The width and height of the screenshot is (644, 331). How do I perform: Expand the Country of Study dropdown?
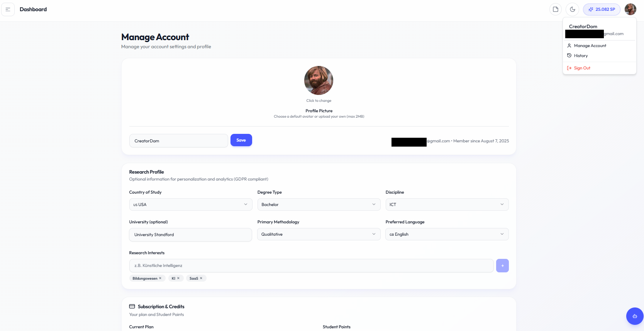click(190, 204)
